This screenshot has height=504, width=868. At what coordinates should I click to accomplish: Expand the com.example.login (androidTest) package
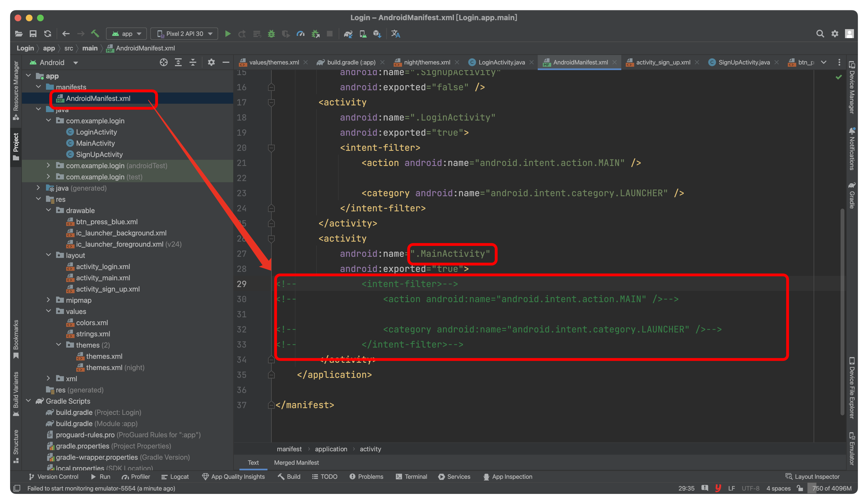(49, 165)
